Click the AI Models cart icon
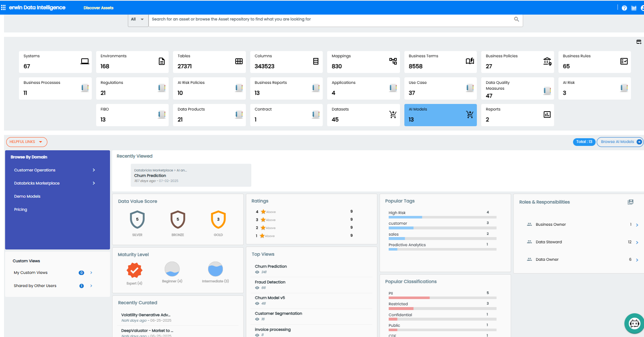The height and width of the screenshot is (337, 644). pos(470,115)
